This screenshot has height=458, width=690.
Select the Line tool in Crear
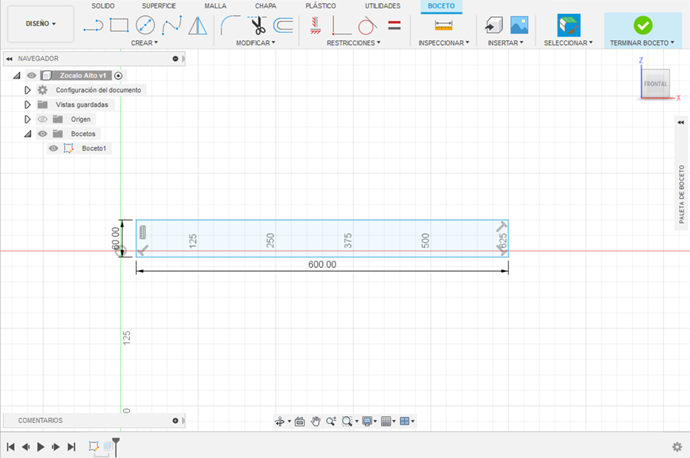(93, 26)
